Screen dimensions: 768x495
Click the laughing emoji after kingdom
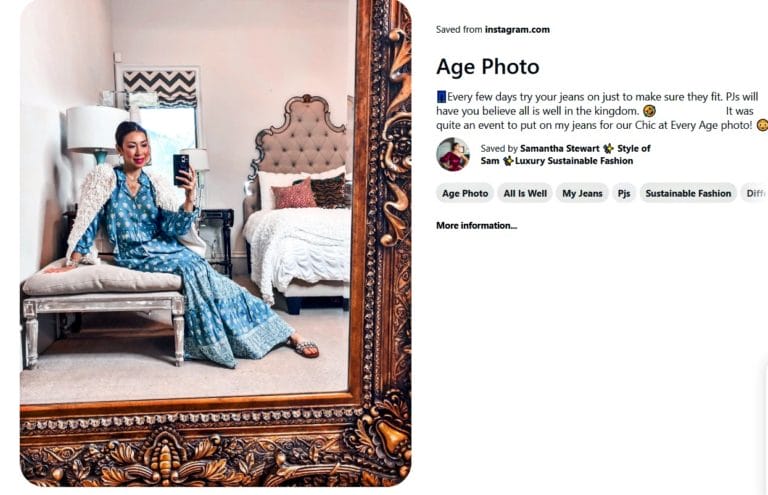tap(649, 111)
